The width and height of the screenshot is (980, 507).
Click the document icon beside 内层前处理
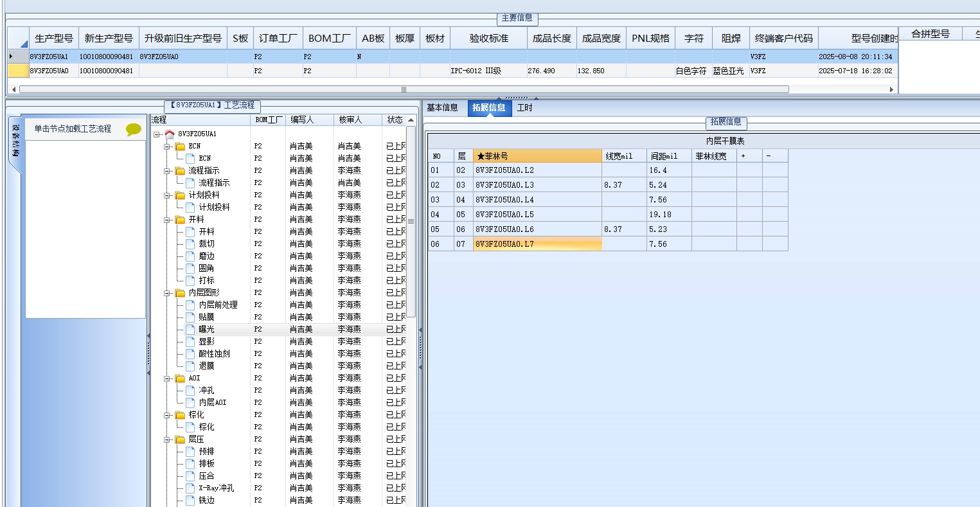[x=190, y=305]
